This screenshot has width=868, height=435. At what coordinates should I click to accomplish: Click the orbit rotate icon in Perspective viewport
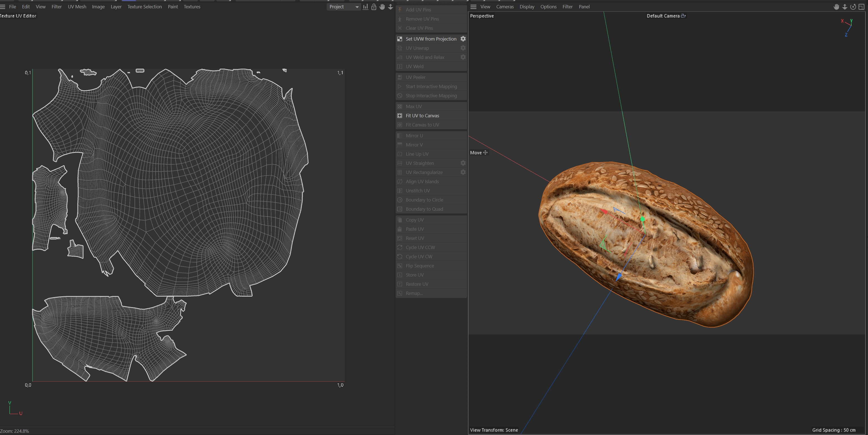853,7
